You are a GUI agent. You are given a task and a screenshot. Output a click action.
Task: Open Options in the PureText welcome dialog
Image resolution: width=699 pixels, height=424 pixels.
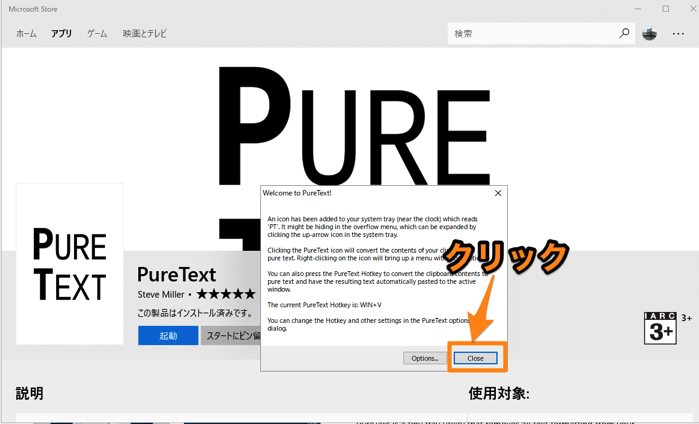425,358
